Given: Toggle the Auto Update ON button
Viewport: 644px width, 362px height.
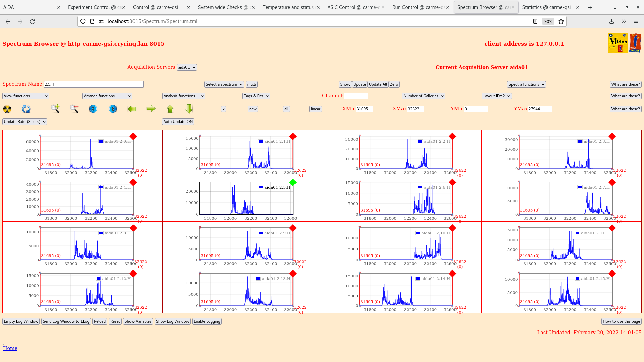Looking at the screenshot, I should point(178,122).
